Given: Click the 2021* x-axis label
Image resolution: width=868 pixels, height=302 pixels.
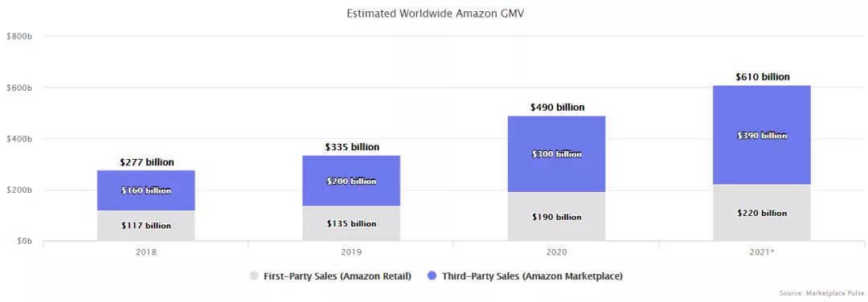Looking at the screenshot, I should click(762, 252).
